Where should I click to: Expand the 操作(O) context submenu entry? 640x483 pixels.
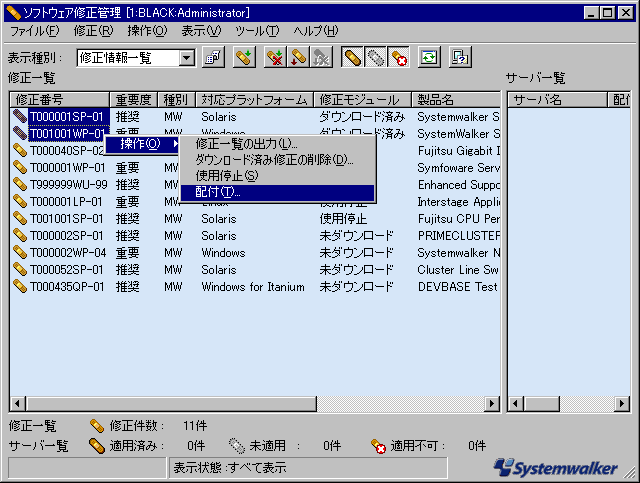(x=142, y=144)
